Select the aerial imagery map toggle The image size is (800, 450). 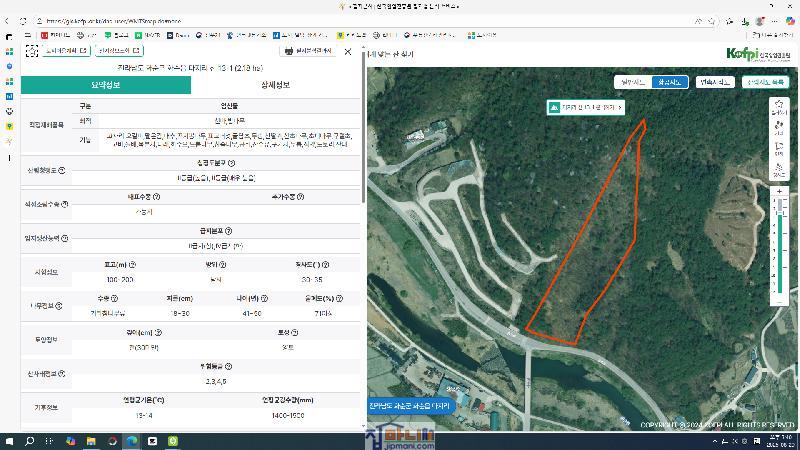tap(668, 82)
